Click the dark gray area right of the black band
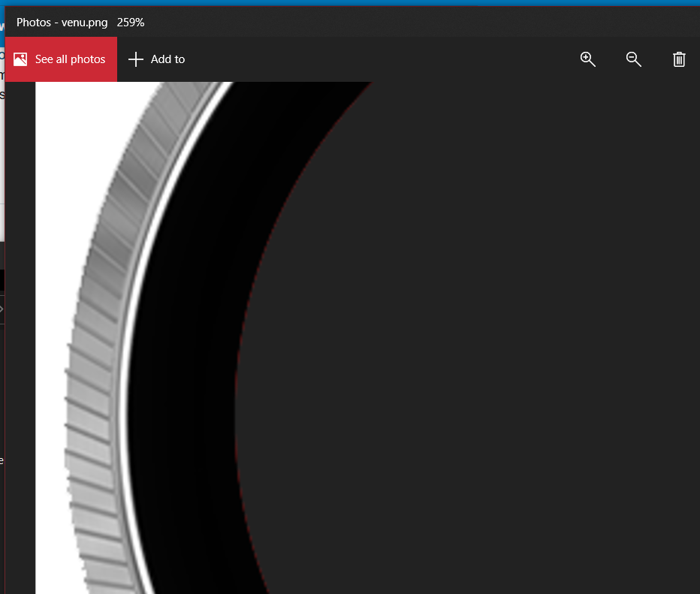This screenshot has width=700, height=594. [x=451, y=338]
